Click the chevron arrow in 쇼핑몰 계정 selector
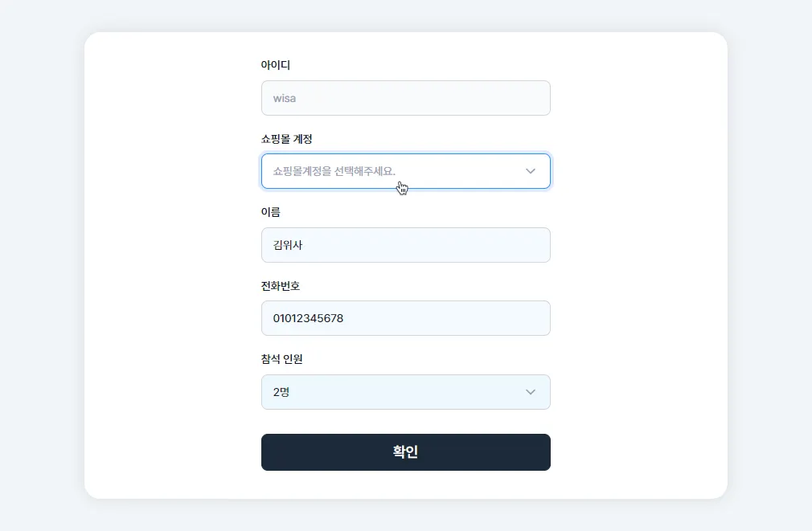812x531 pixels. point(531,171)
